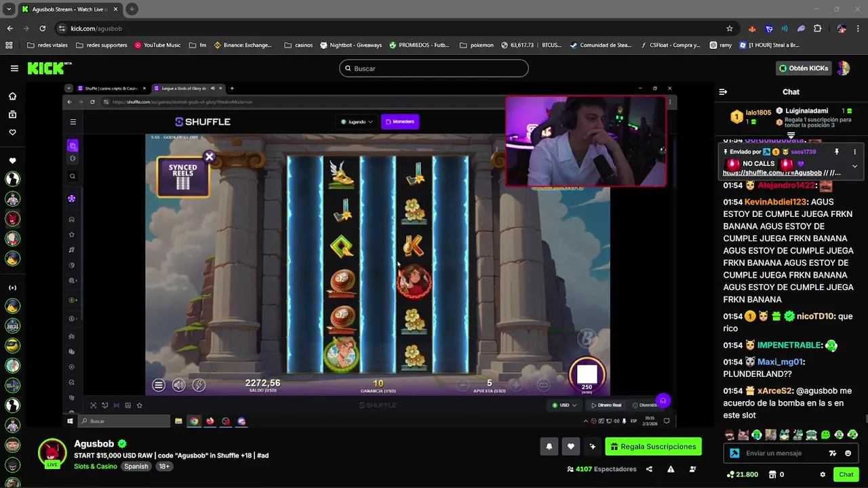Share the stream via share icon
The image size is (868, 488).
[x=649, y=469]
